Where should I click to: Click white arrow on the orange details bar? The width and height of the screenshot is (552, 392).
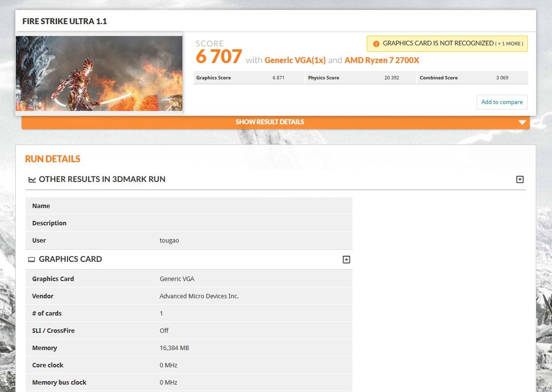522,122
